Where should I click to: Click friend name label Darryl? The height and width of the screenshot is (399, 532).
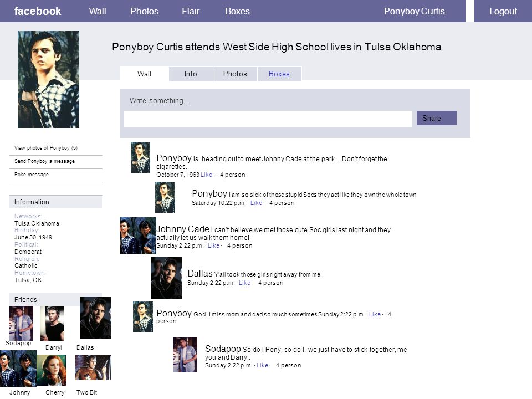(x=54, y=348)
